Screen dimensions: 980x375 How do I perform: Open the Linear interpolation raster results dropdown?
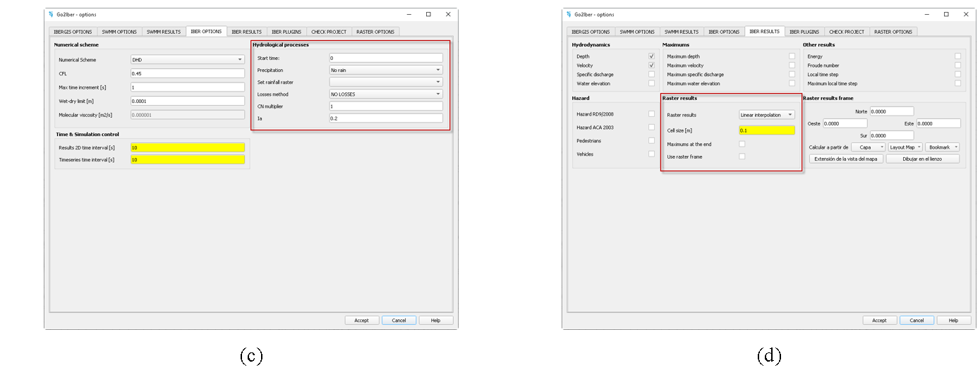point(766,115)
